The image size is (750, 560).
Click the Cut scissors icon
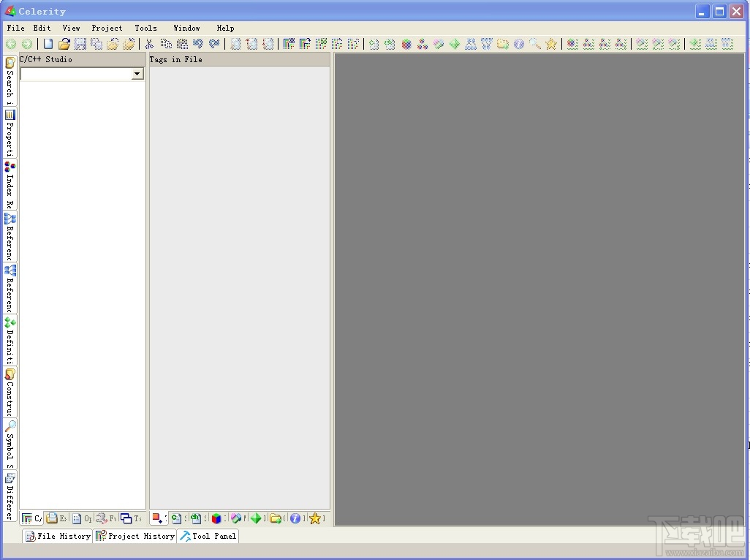click(x=149, y=45)
